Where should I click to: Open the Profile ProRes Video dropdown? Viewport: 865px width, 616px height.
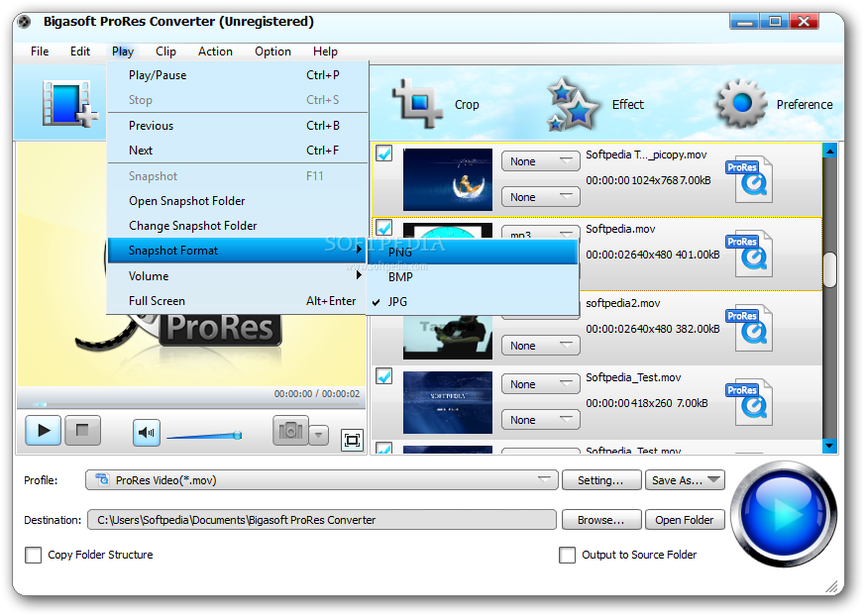(322, 479)
